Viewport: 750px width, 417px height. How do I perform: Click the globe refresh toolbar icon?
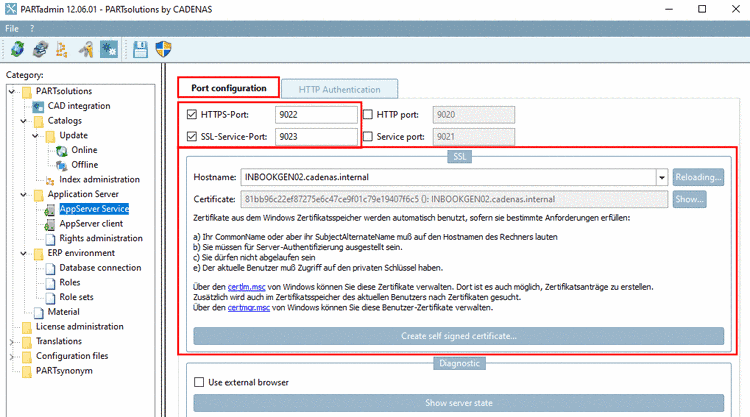click(17, 49)
